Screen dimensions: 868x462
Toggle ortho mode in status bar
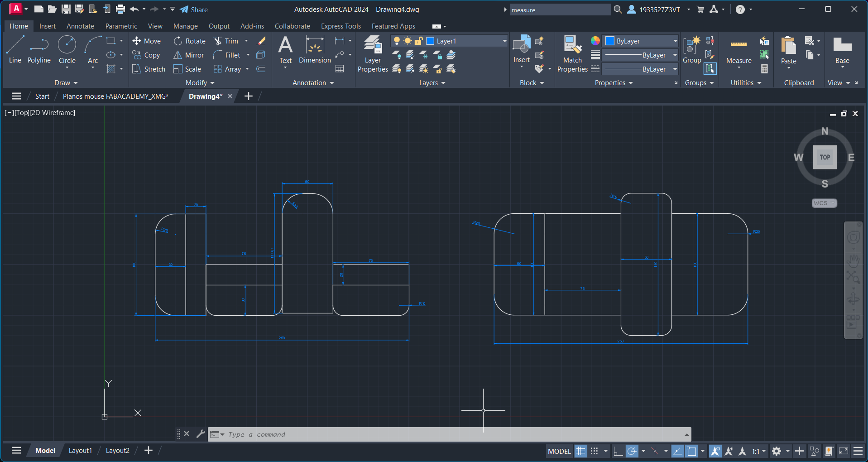[x=618, y=451]
